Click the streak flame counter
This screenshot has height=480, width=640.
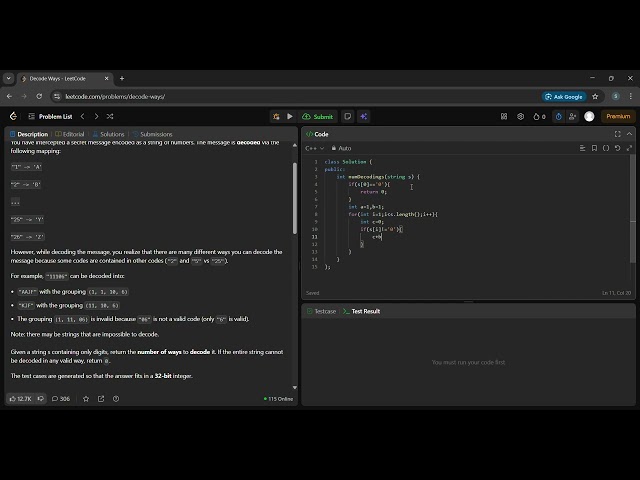click(x=539, y=116)
